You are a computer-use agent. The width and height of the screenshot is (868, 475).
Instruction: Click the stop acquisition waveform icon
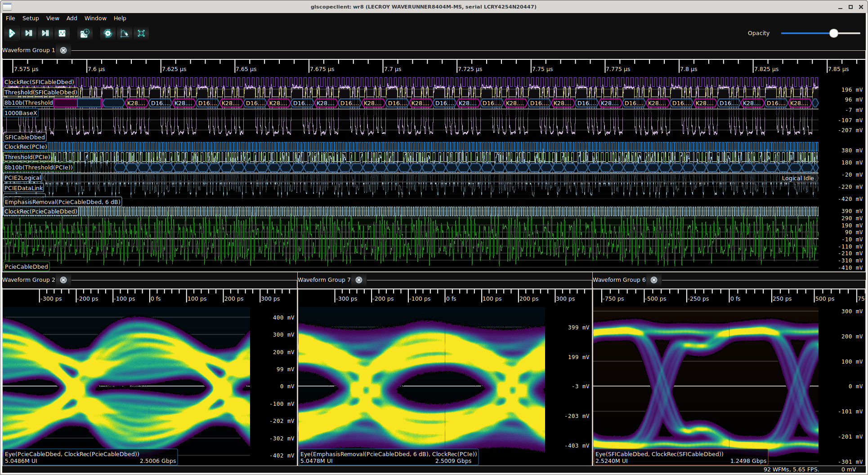click(62, 33)
